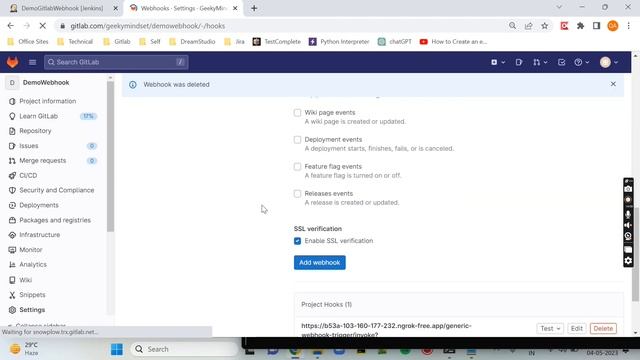Screen dimensions: 640x360
Task: Uncheck Enable SSL verification
Action: (297, 241)
